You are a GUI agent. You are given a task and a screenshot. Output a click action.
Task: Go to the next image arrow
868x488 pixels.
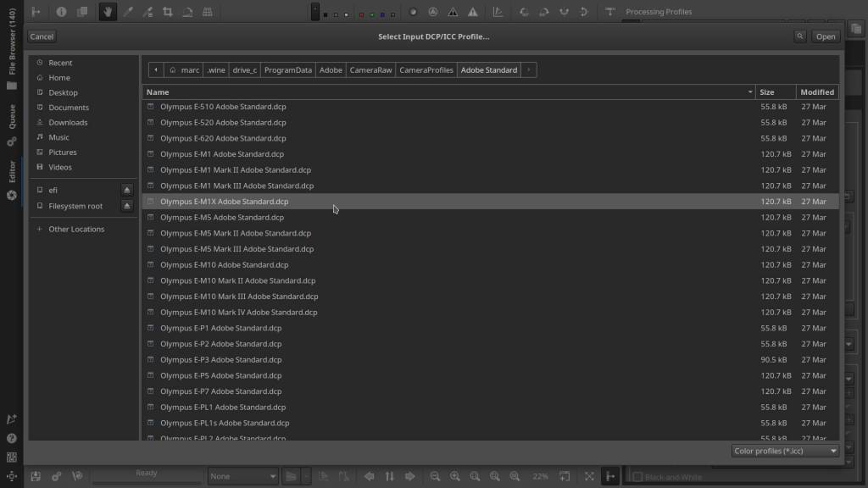(x=410, y=476)
